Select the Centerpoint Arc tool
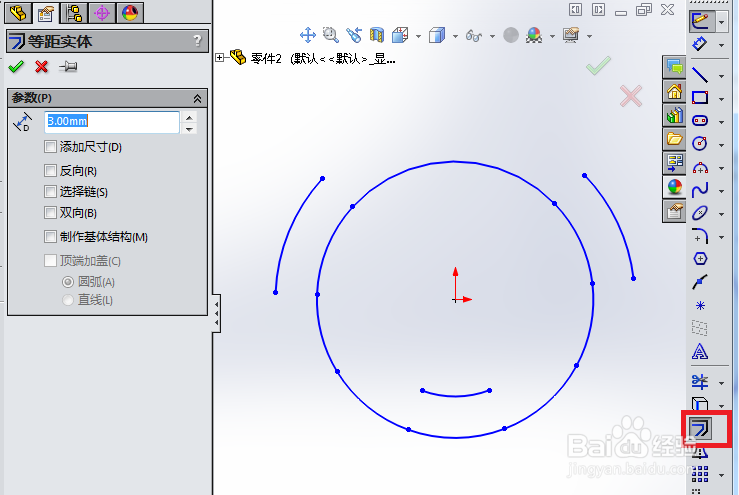This screenshot has width=739, height=495. (x=700, y=167)
